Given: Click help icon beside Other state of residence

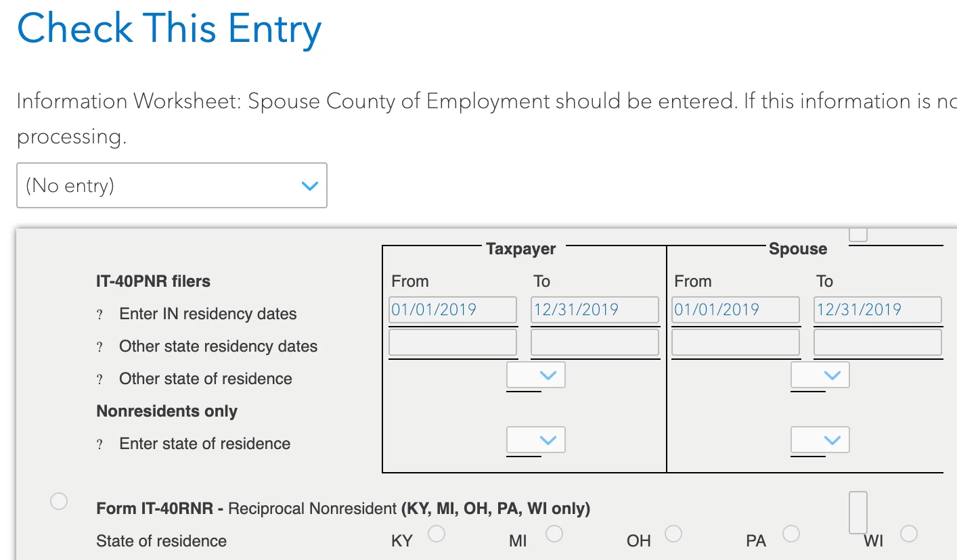Looking at the screenshot, I should (x=99, y=379).
